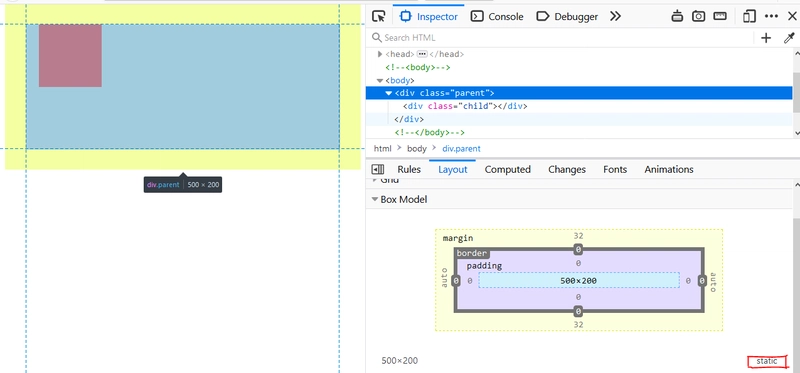Activate the element picker tool
This screenshot has width=800, height=373.
(379, 16)
